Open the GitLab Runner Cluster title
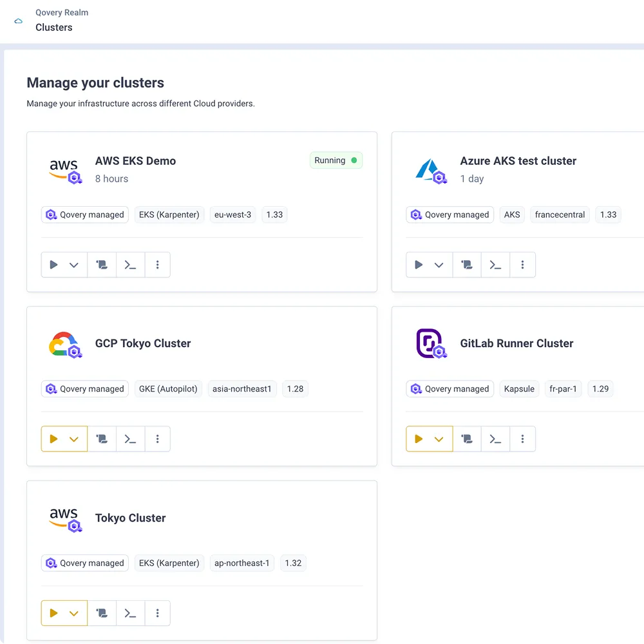The width and height of the screenshot is (644, 644). point(516,343)
